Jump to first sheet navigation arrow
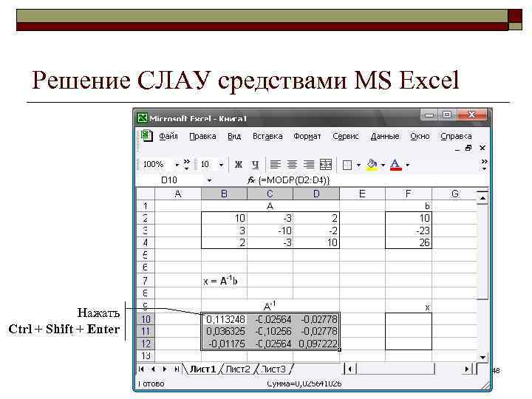532x399 pixels. tap(141, 369)
